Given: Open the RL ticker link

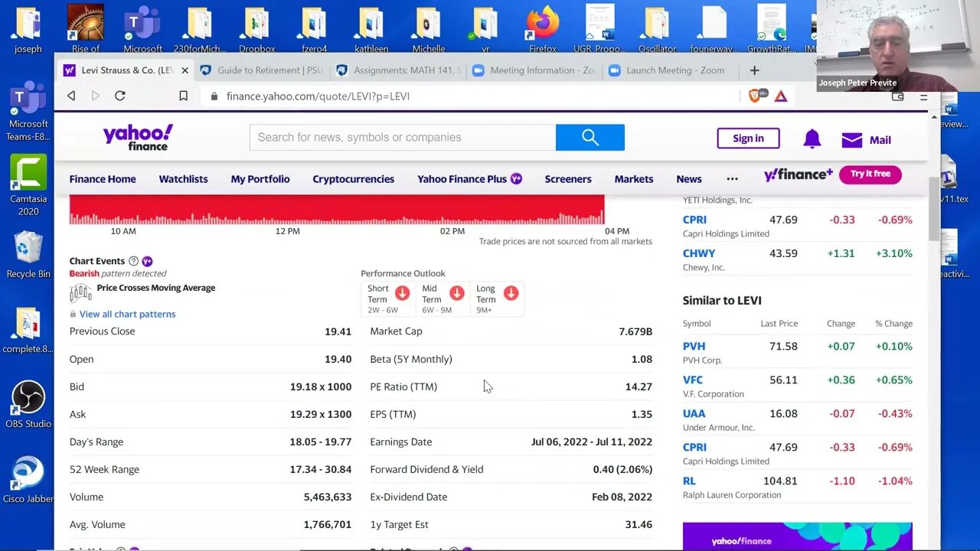Looking at the screenshot, I should pos(689,481).
